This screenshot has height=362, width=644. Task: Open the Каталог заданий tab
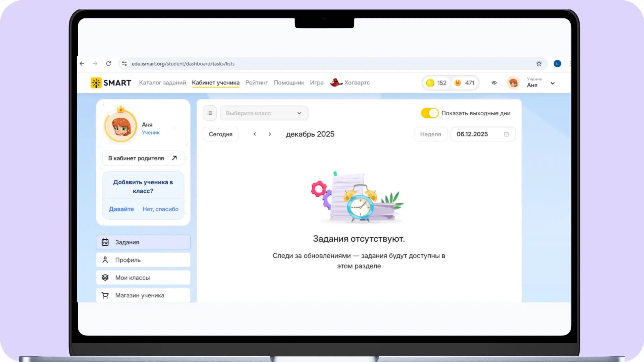pyautogui.click(x=162, y=83)
